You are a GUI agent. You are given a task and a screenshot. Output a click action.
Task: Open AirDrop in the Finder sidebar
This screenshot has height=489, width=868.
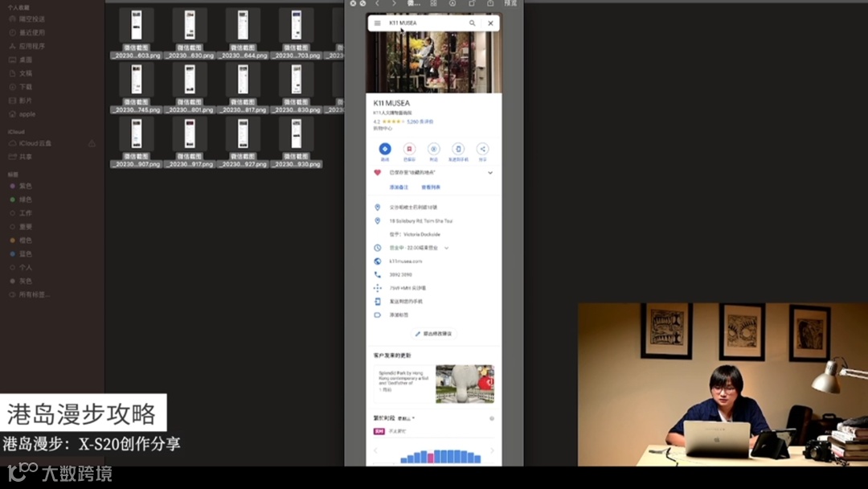(27, 18)
